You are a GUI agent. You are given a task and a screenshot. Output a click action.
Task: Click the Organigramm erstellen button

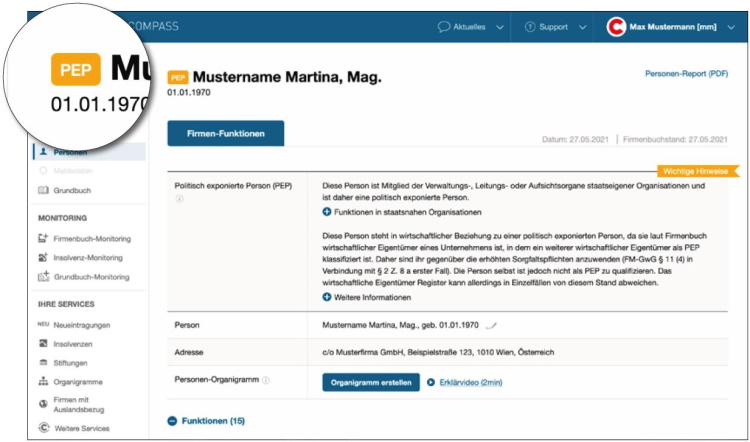point(370,382)
